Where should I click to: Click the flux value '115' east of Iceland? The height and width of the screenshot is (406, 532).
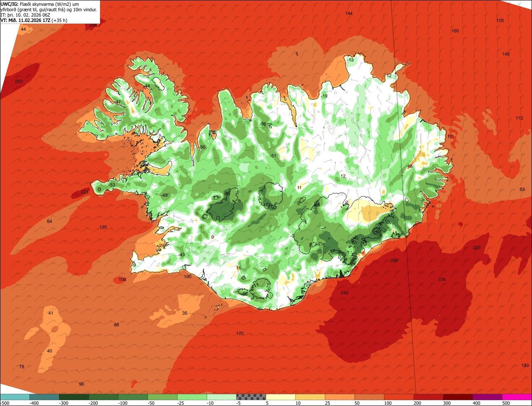tap(519, 118)
